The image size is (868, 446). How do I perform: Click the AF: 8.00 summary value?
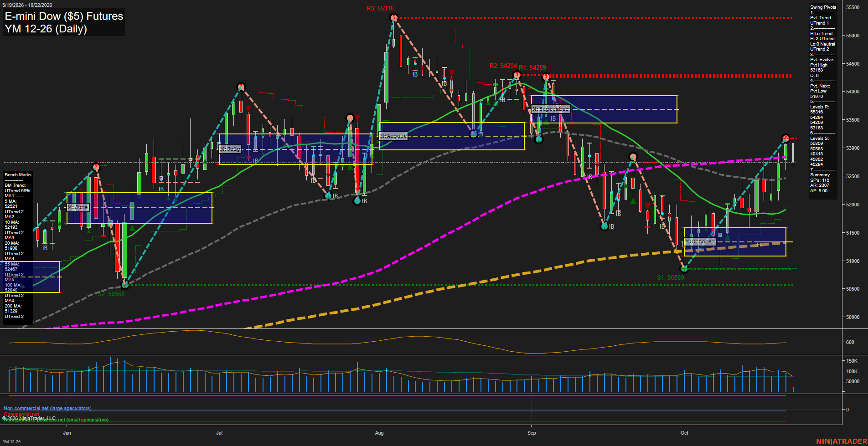point(819,191)
